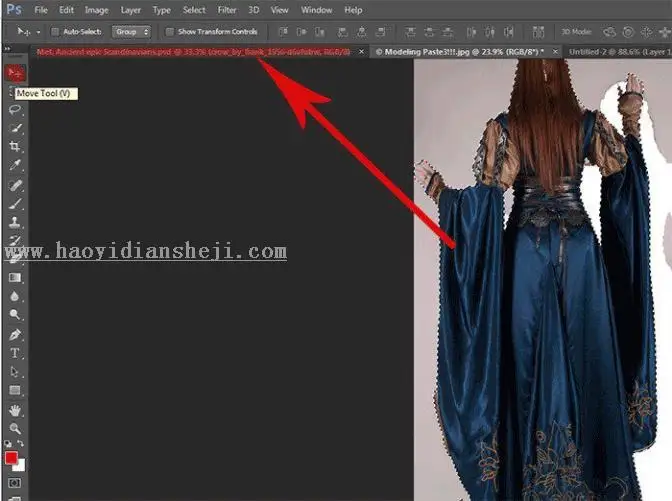The image size is (672, 501).
Task: Enable Show Transform Controls checkbox
Action: point(170,32)
